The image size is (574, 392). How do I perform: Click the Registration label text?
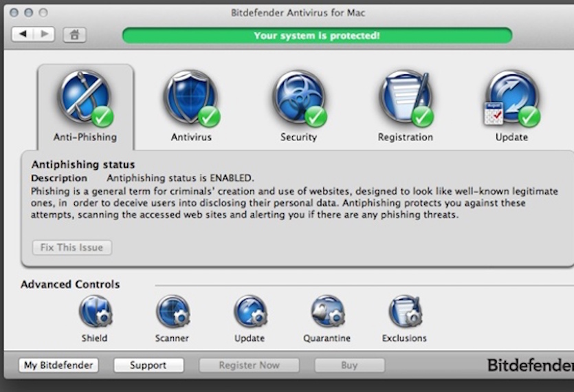406,137
